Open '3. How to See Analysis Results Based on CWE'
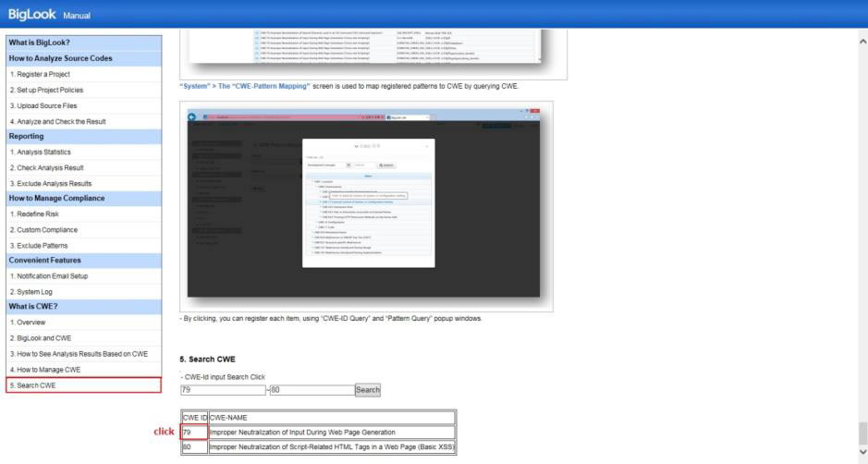This screenshot has height=464, width=868. click(x=83, y=354)
